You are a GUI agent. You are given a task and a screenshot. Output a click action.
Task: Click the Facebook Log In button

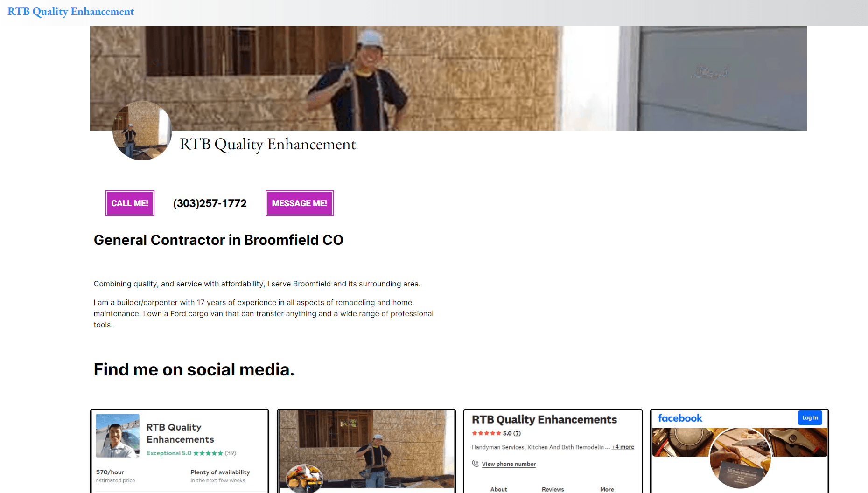pyautogui.click(x=810, y=418)
